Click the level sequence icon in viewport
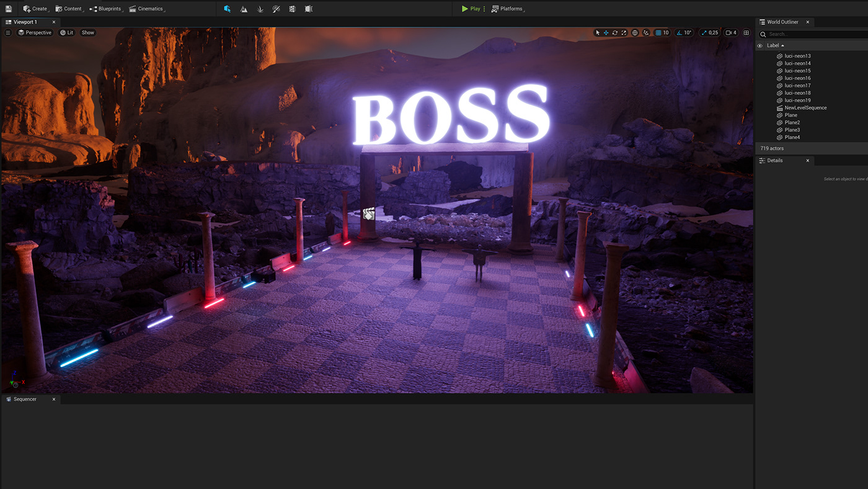The height and width of the screenshot is (489, 868). coord(368,214)
